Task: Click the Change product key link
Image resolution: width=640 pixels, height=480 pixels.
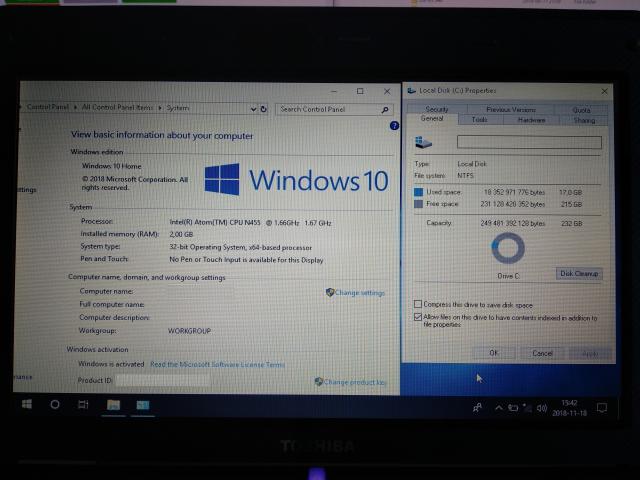Action: (354, 382)
